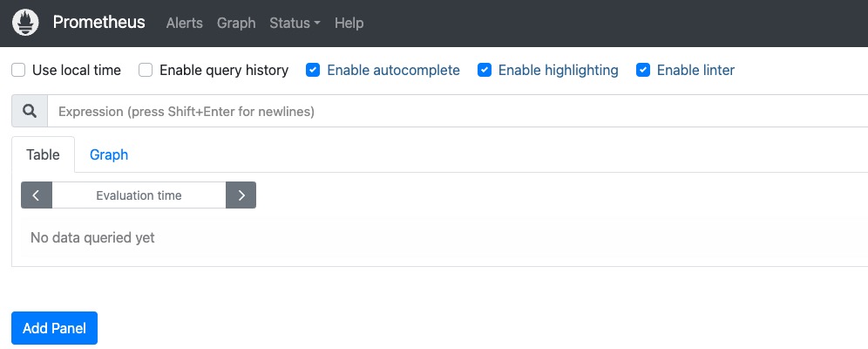
Task: Select the Table tab
Action: pos(44,154)
